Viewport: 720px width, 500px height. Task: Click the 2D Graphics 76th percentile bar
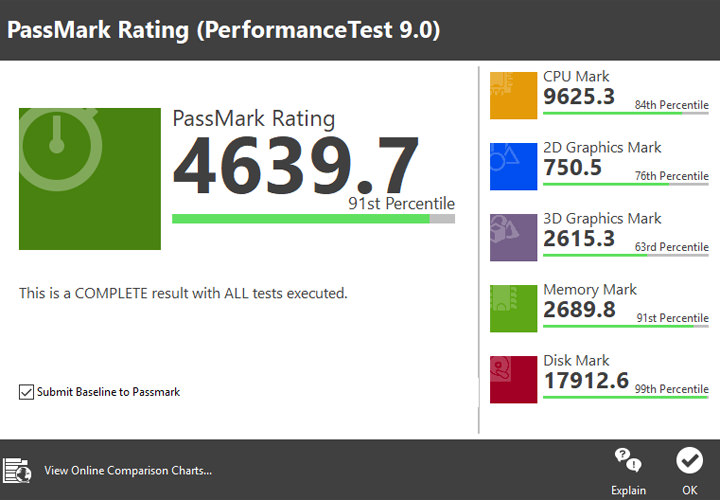click(625, 184)
